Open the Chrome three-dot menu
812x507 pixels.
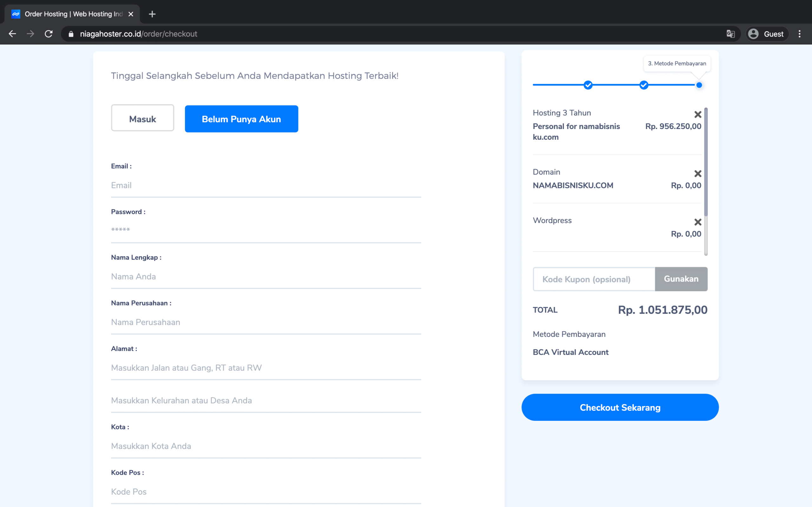click(x=800, y=34)
